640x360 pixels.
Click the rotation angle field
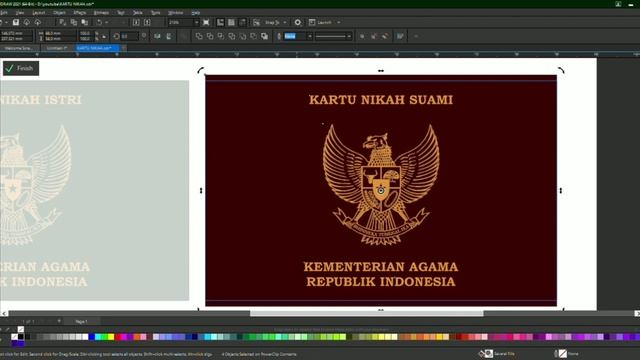point(129,36)
